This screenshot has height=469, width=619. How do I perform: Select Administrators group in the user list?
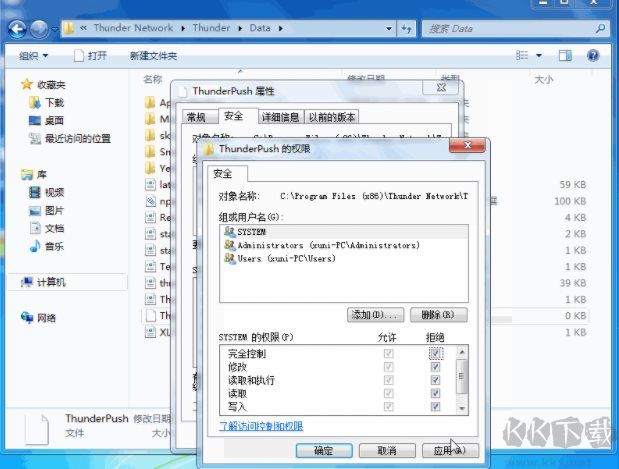pos(343,245)
